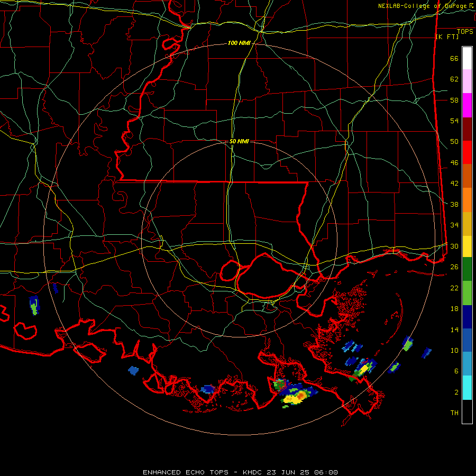The height and width of the screenshot is (476, 476).
Task: Click the '22' legend value
Action: click(x=454, y=288)
